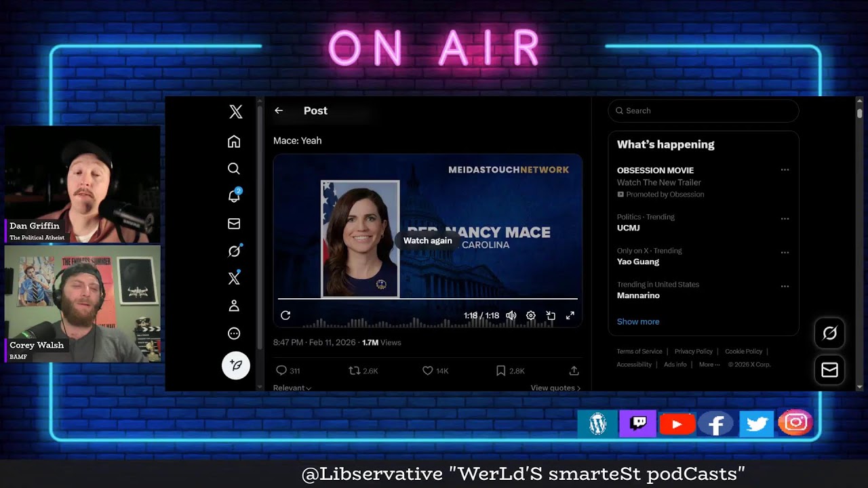Image resolution: width=868 pixels, height=488 pixels.
Task: Toggle picture-in-picture on the video
Action: pos(551,315)
